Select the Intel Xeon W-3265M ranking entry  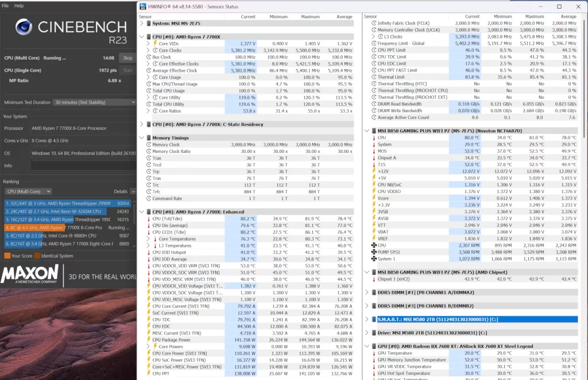point(57,211)
